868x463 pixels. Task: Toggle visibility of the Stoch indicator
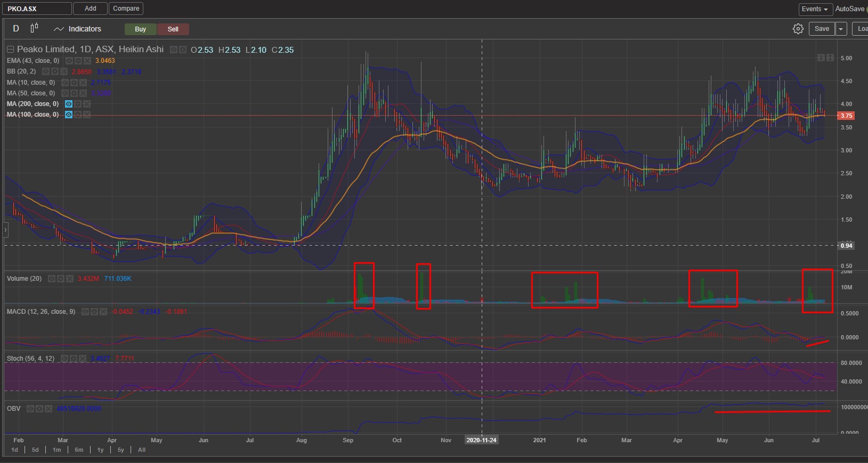coord(64,359)
